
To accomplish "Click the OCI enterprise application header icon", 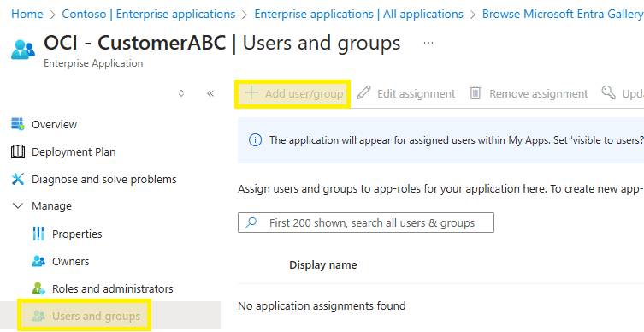I will 23,50.
